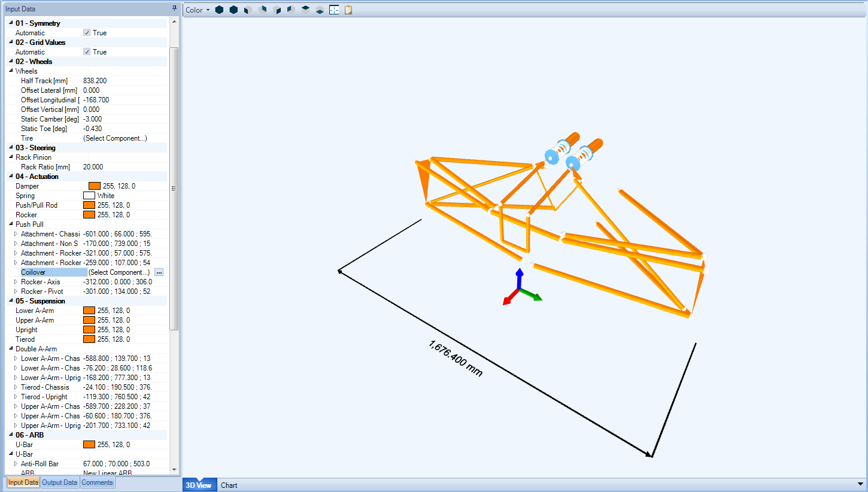868x492 pixels.
Task: Open the Comments tab
Action: coord(97,482)
